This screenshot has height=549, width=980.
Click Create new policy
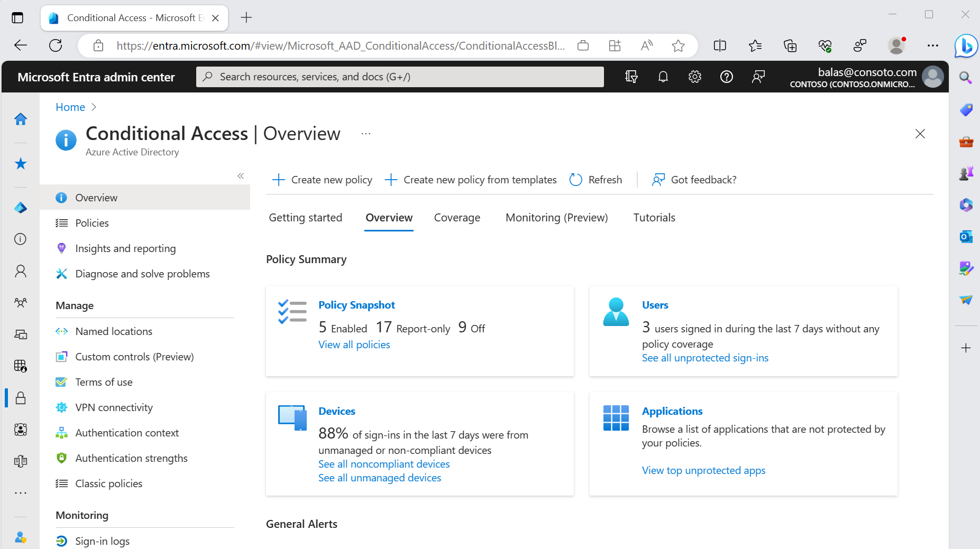[322, 180]
